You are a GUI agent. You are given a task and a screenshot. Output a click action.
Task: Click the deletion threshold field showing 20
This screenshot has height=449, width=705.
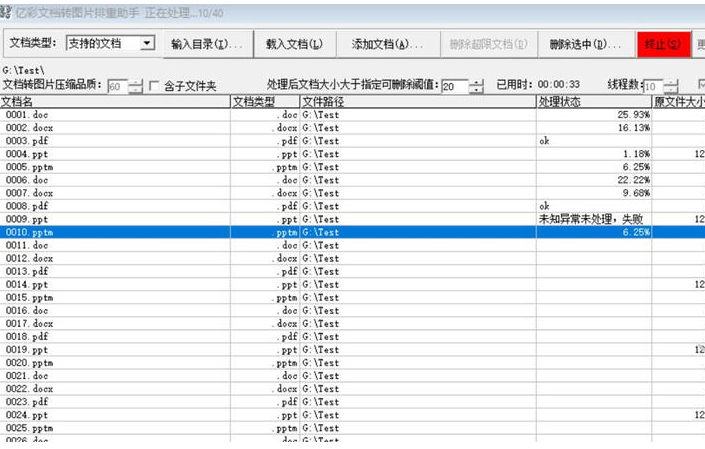[455, 86]
